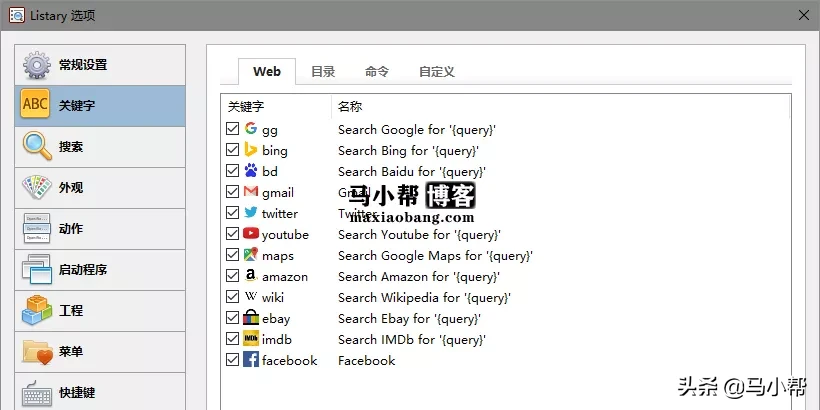Click the Gmail envelope icon
Screen dimensions: 820x410
pyautogui.click(x=251, y=192)
